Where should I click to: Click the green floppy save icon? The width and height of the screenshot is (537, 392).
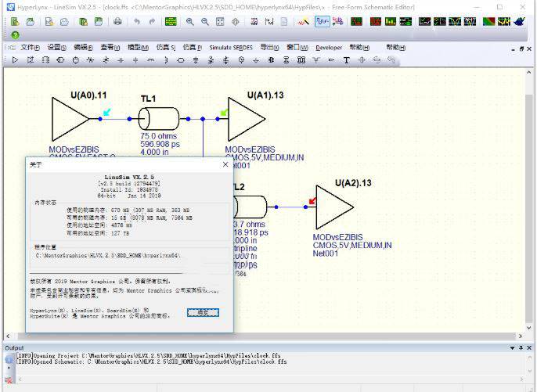[x=99, y=22]
